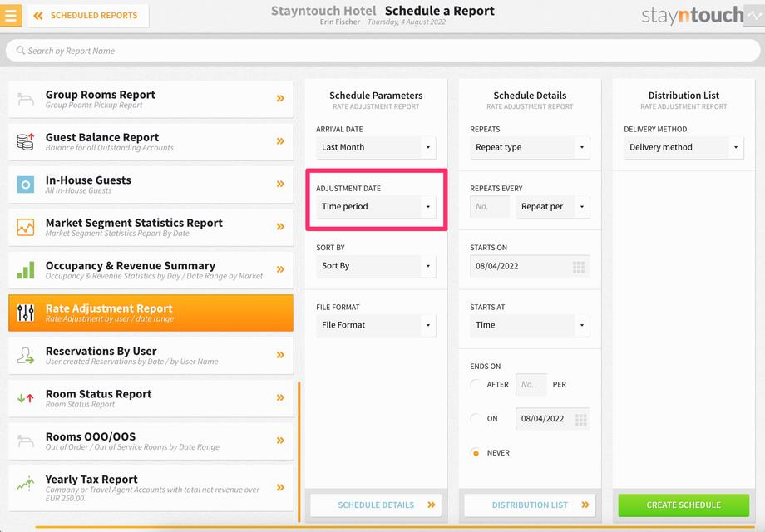Open the Arrival Date dropdown showing Last Month
765x532 pixels.
click(x=376, y=147)
